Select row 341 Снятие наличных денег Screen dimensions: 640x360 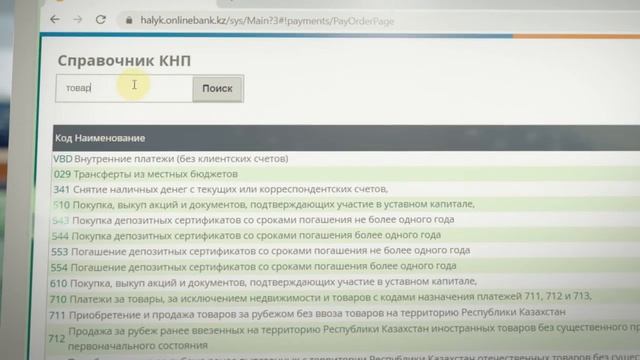point(346,189)
